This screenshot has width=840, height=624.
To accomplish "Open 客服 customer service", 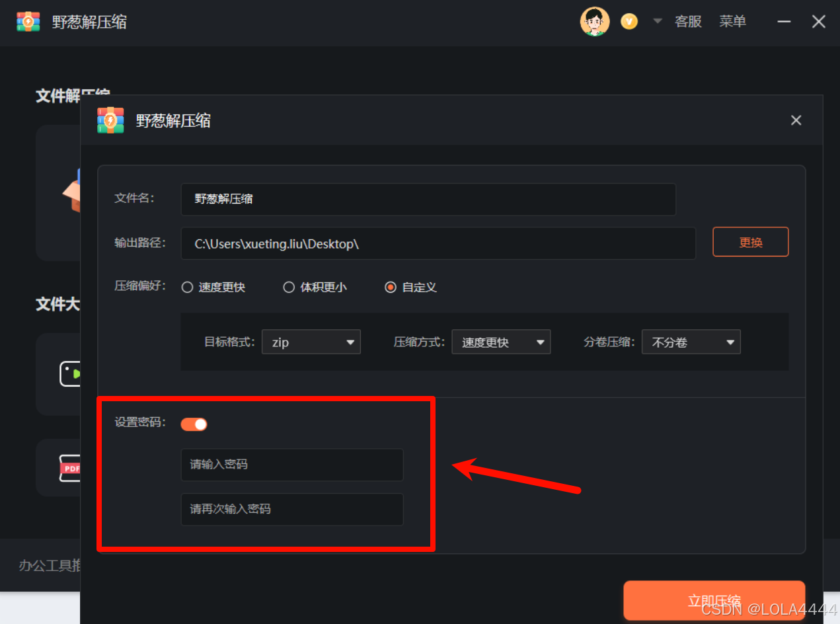I will pos(688,22).
